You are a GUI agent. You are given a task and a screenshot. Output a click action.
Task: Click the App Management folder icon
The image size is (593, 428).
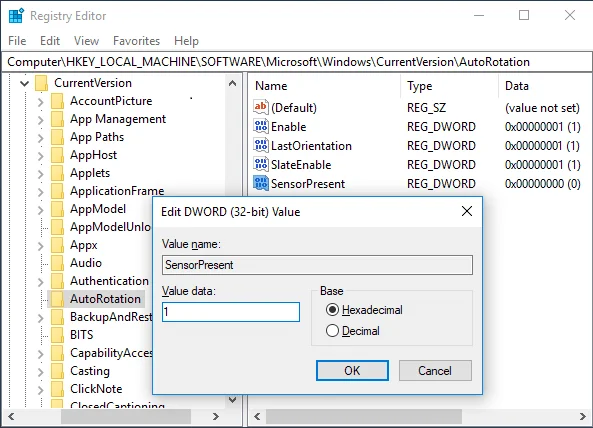coord(57,119)
